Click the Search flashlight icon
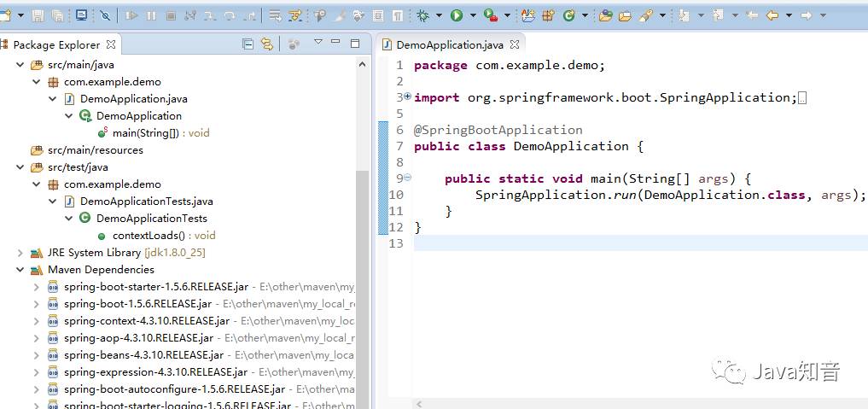 click(x=646, y=16)
